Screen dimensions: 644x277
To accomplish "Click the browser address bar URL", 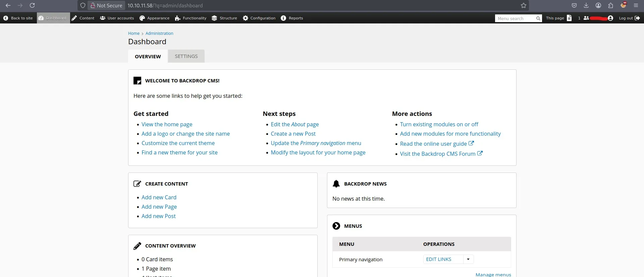I will tap(165, 5).
